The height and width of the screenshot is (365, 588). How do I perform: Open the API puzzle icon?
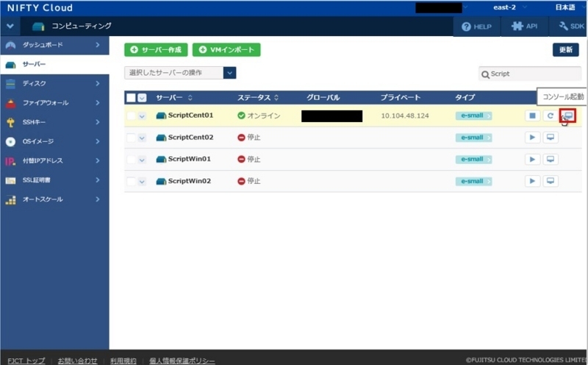517,26
